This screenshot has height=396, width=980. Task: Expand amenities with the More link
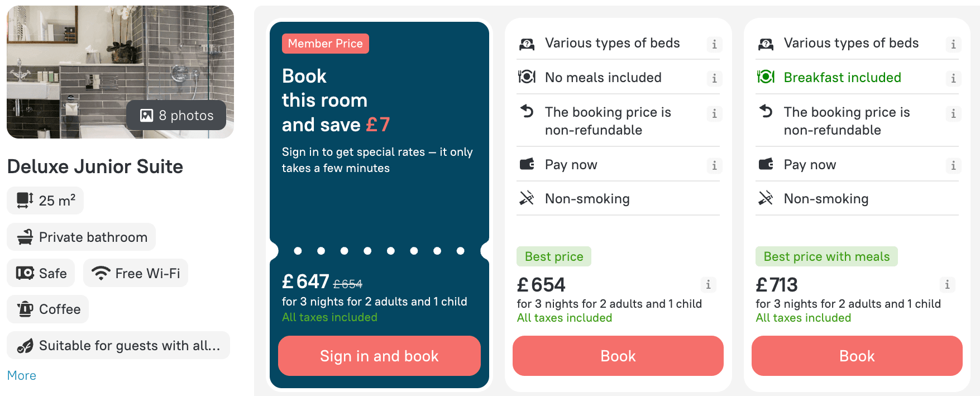coord(22,375)
